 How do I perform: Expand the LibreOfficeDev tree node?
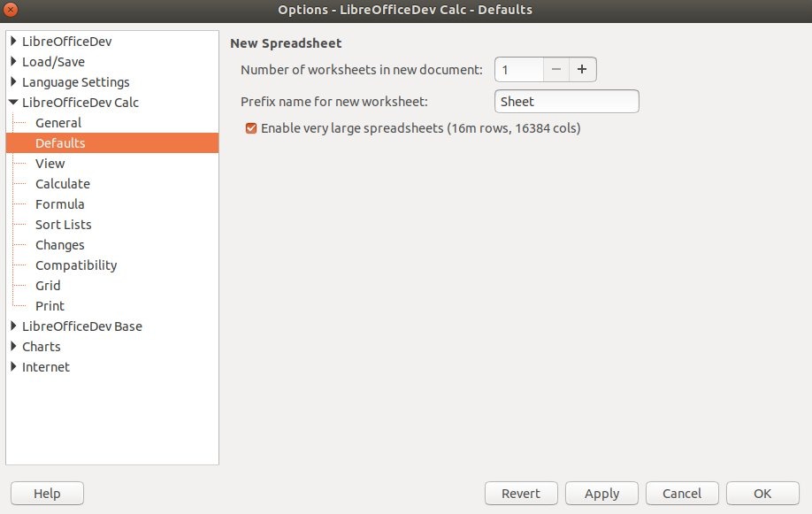[x=14, y=41]
